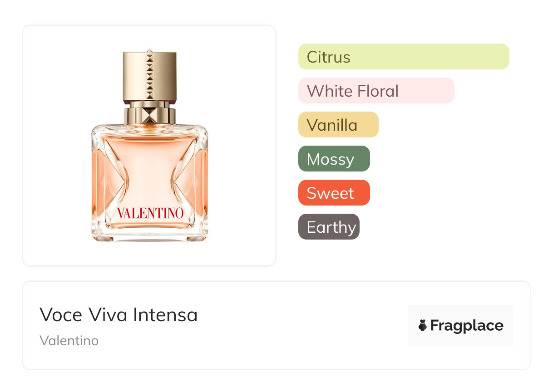Click the gold cap of the perfume bottle
Viewport: 553px width, 392px height.
tap(149, 75)
